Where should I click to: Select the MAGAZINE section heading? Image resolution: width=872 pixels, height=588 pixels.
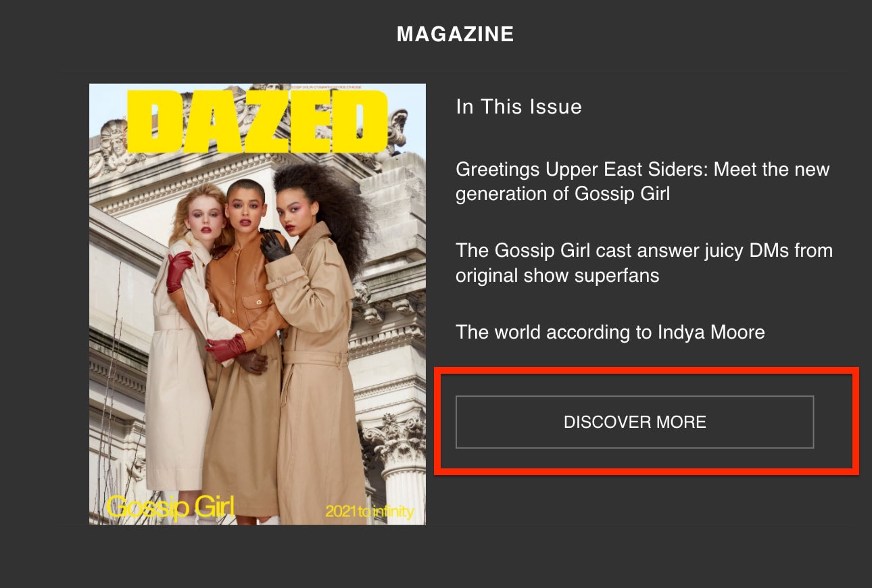click(x=456, y=34)
